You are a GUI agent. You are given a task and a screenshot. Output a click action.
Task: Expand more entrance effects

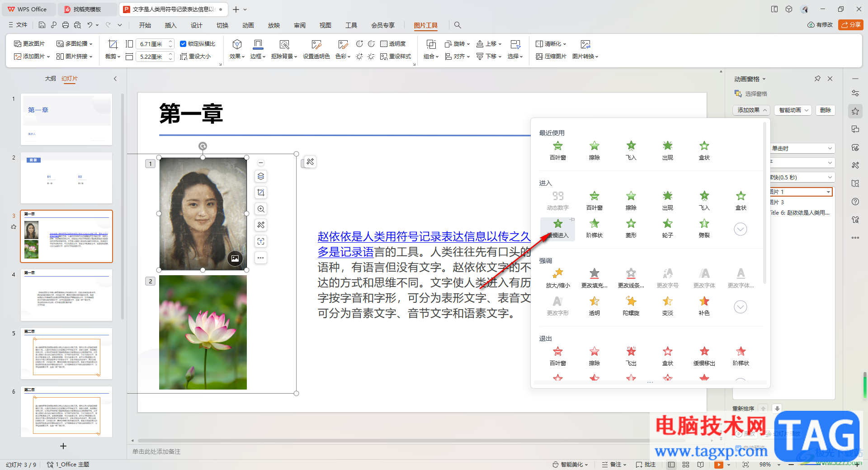pos(740,229)
